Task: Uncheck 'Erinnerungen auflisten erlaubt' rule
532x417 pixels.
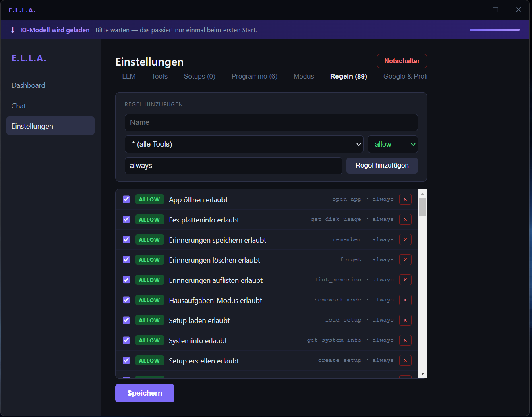Action: click(x=126, y=280)
